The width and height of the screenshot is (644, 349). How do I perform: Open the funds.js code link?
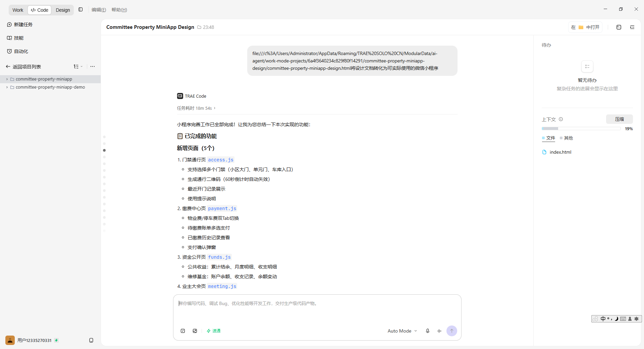pyautogui.click(x=219, y=257)
